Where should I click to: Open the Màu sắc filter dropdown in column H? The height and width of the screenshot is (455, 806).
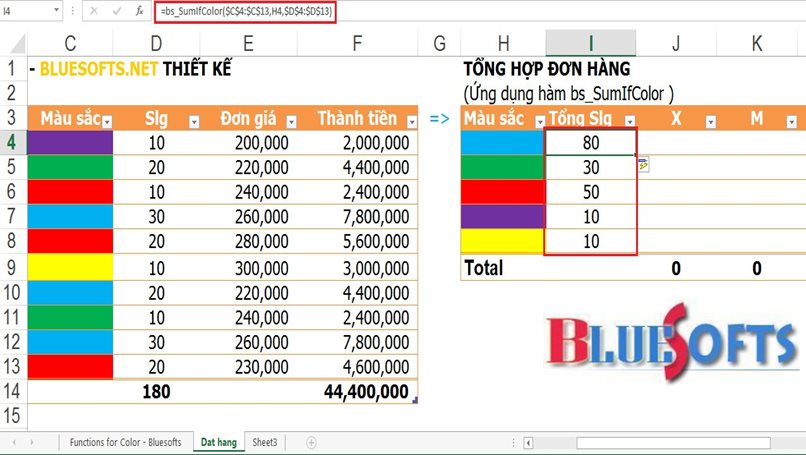coord(540,122)
